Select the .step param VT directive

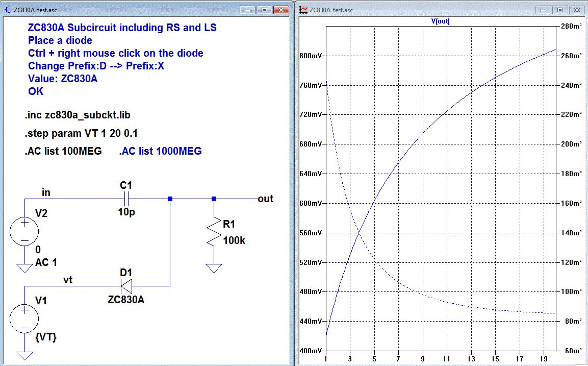[x=81, y=133]
